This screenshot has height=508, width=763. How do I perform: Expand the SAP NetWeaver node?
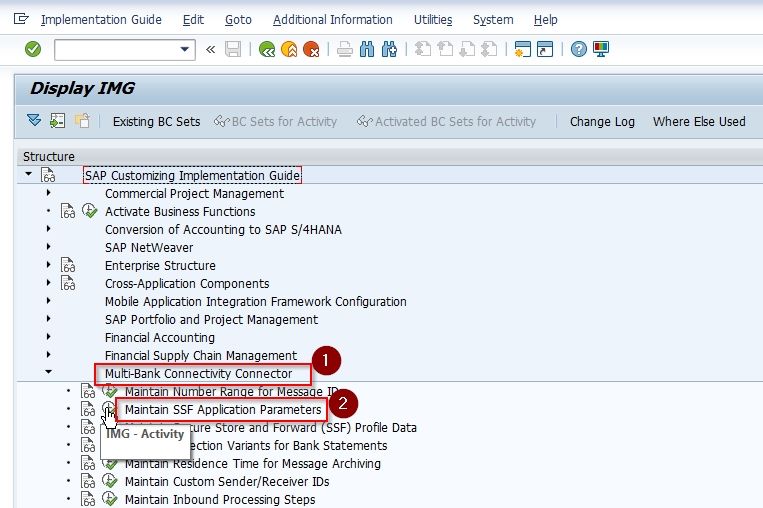point(48,247)
